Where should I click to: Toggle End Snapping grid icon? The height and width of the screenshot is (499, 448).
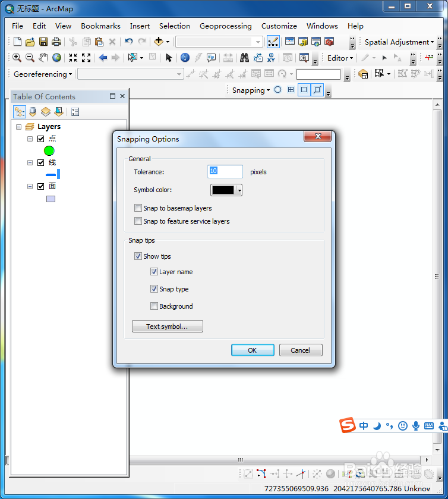point(291,90)
